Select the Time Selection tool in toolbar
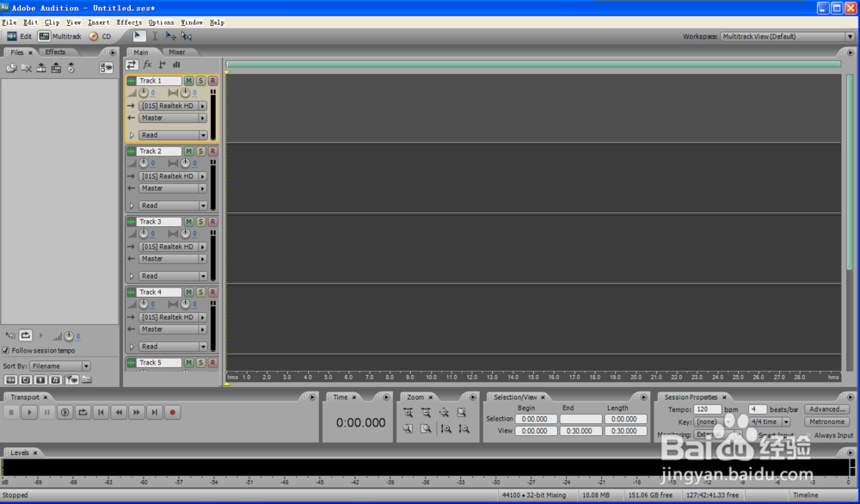This screenshot has width=860, height=504. pos(155,36)
